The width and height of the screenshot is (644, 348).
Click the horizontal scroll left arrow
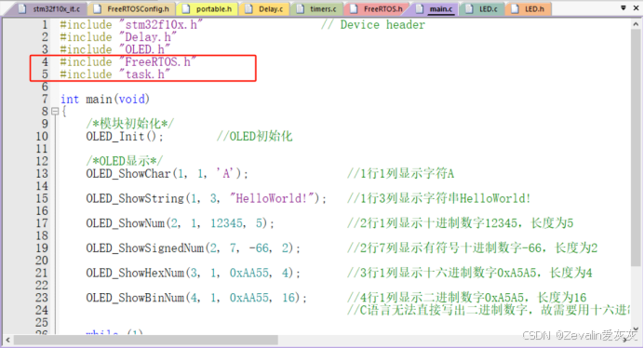tap(7, 340)
